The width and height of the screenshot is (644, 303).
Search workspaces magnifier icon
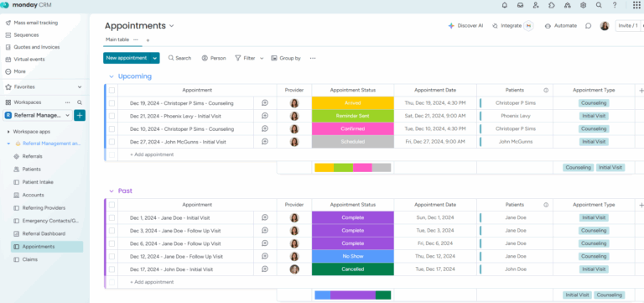pos(80,102)
